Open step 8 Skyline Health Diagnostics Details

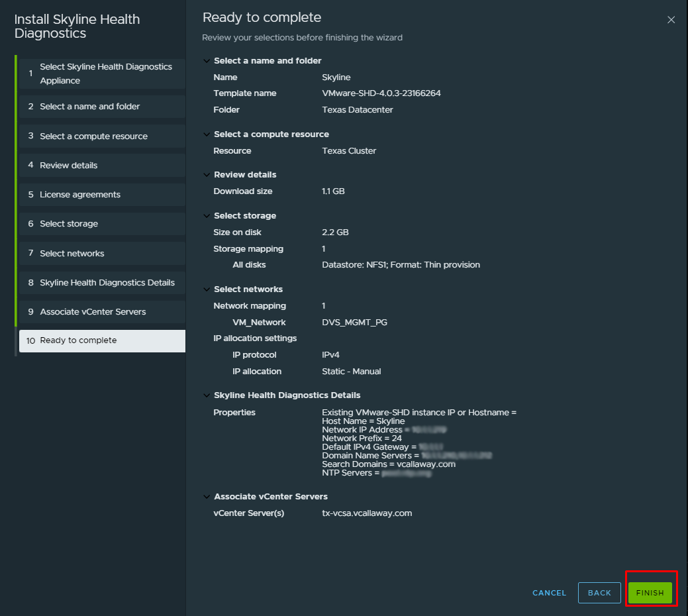(x=102, y=283)
